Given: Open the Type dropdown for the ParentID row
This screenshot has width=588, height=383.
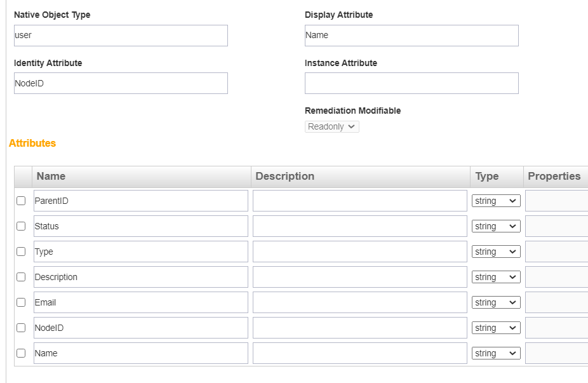Looking at the screenshot, I should (x=495, y=201).
